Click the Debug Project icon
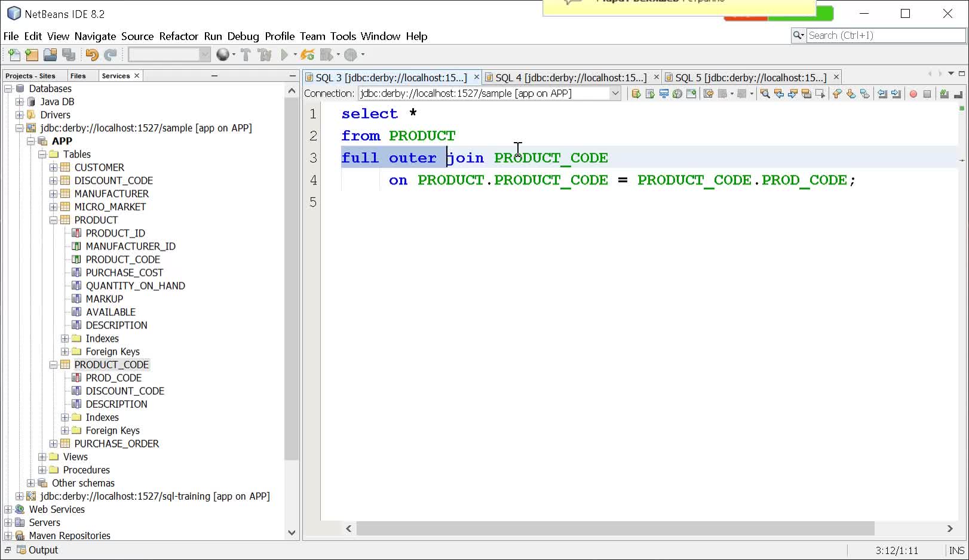The width and height of the screenshot is (969, 560). click(x=326, y=55)
